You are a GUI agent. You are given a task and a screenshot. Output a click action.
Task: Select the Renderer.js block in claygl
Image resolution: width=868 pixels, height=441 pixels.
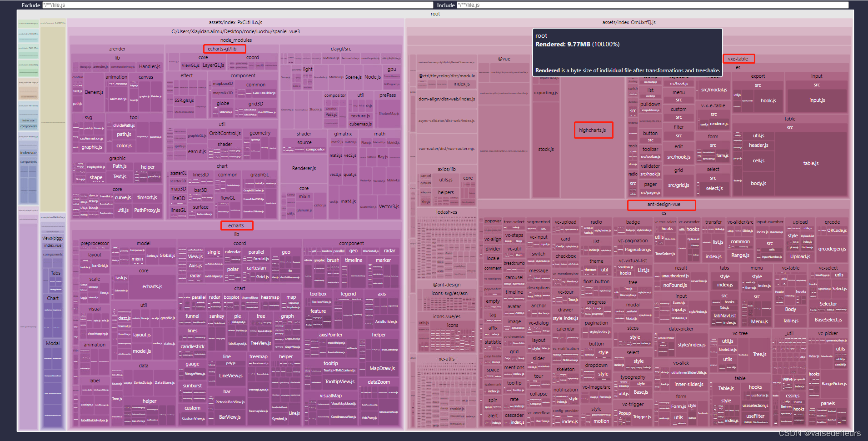click(x=304, y=168)
